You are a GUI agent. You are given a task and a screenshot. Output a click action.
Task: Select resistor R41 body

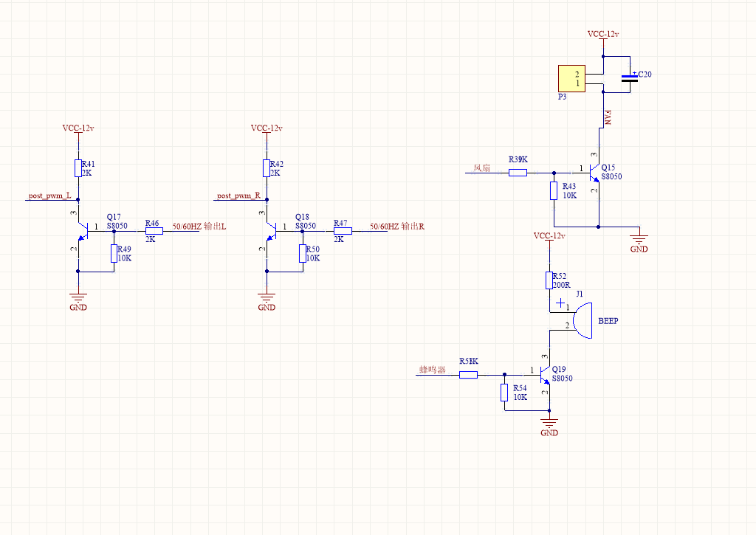78,168
